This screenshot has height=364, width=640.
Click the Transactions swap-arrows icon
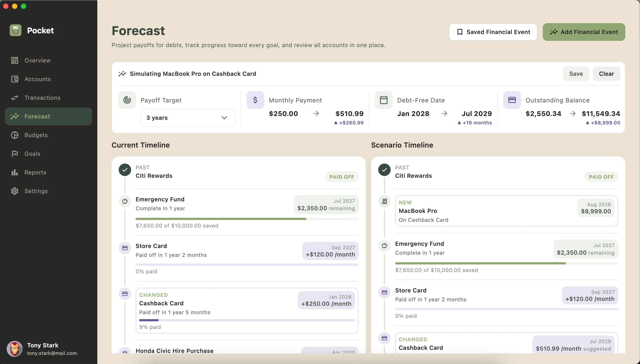[14, 98]
